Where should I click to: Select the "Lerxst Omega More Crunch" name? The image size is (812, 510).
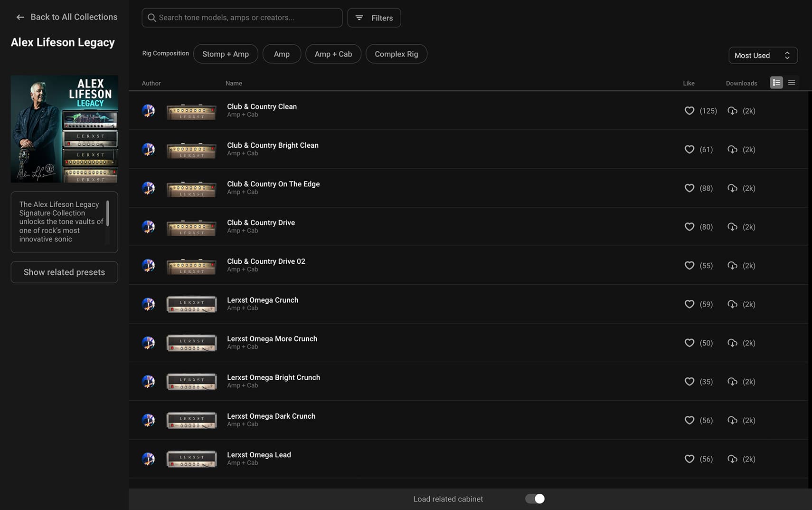(x=272, y=339)
